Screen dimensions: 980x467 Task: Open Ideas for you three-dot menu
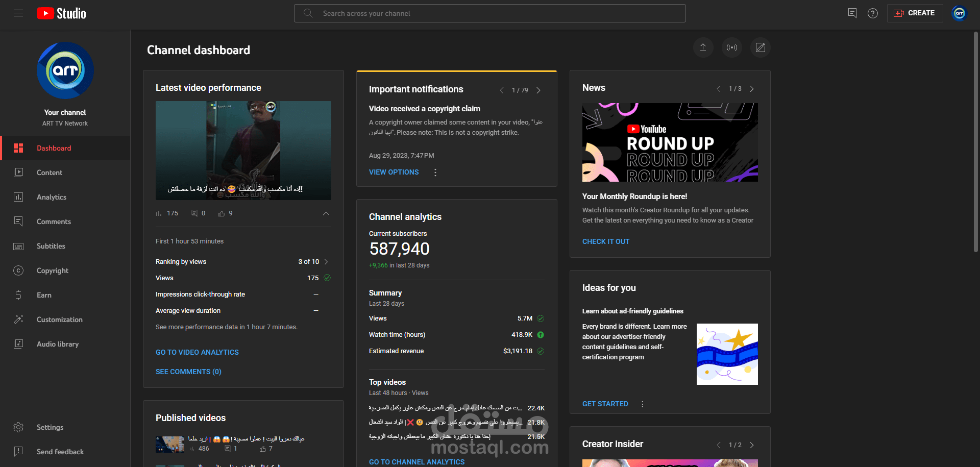pyautogui.click(x=643, y=404)
